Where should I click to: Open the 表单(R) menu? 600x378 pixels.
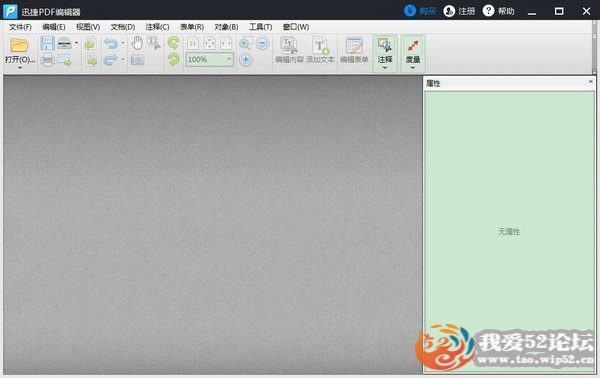pos(192,27)
